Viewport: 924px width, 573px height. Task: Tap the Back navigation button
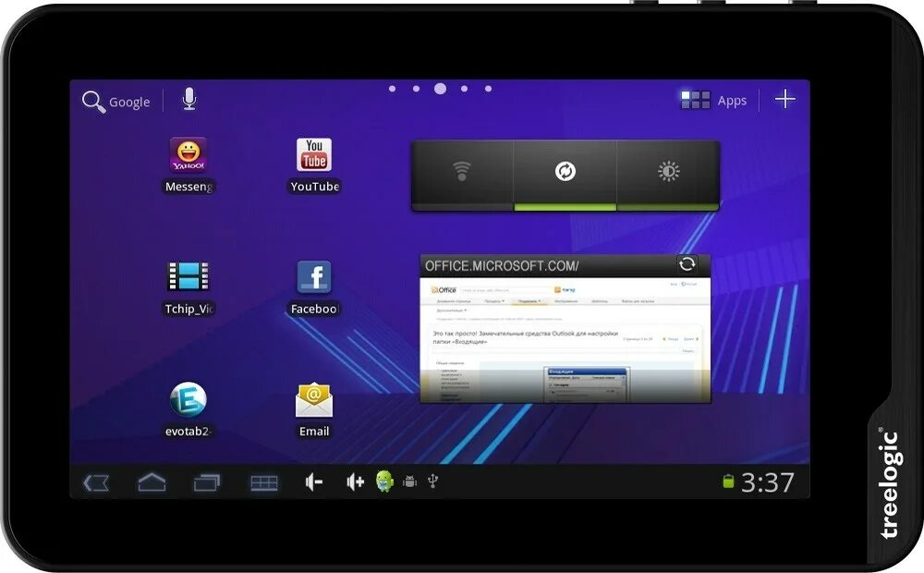pyautogui.click(x=96, y=482)
